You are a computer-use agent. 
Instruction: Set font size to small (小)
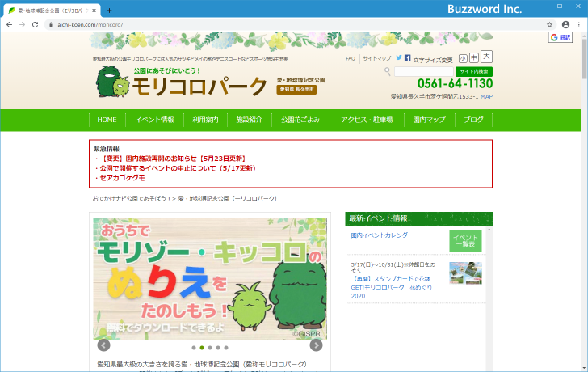(x=463, y=58)
